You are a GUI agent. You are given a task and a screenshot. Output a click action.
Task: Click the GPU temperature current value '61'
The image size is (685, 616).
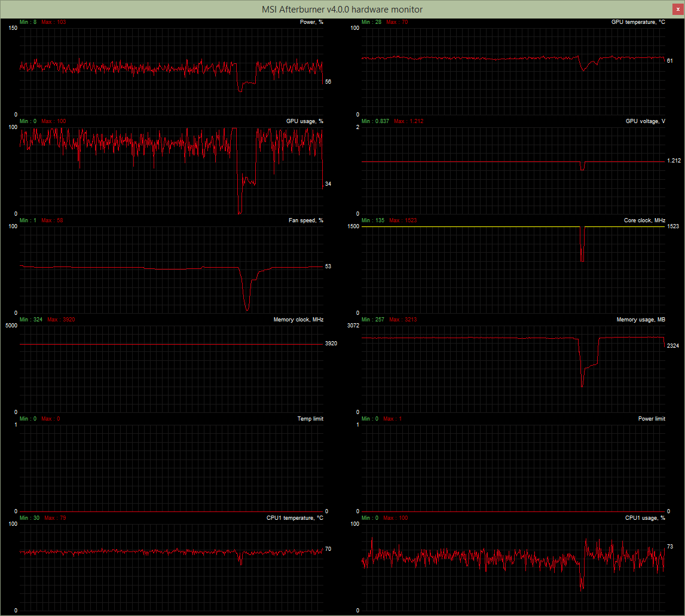[669, 61]
